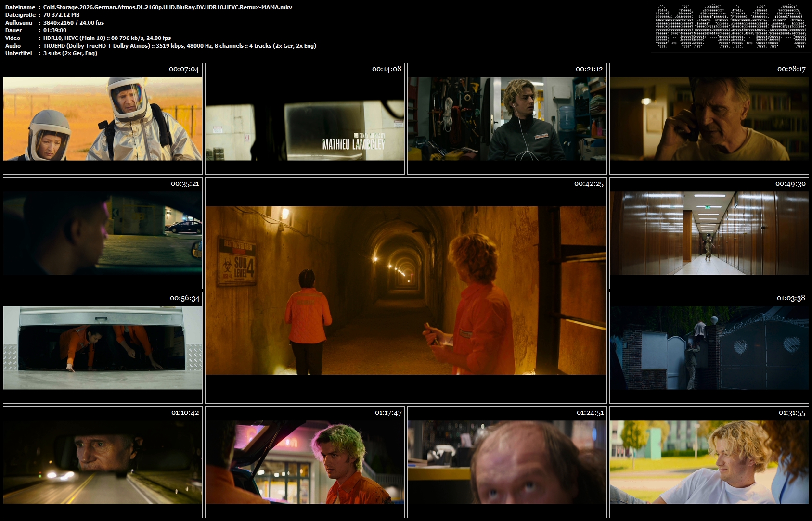
Task: Click the timestamp text "00:14:08"
Action: (x=387, y=69)
